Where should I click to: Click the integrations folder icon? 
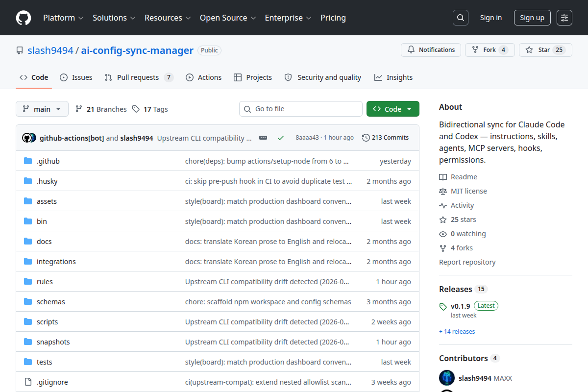28,262
